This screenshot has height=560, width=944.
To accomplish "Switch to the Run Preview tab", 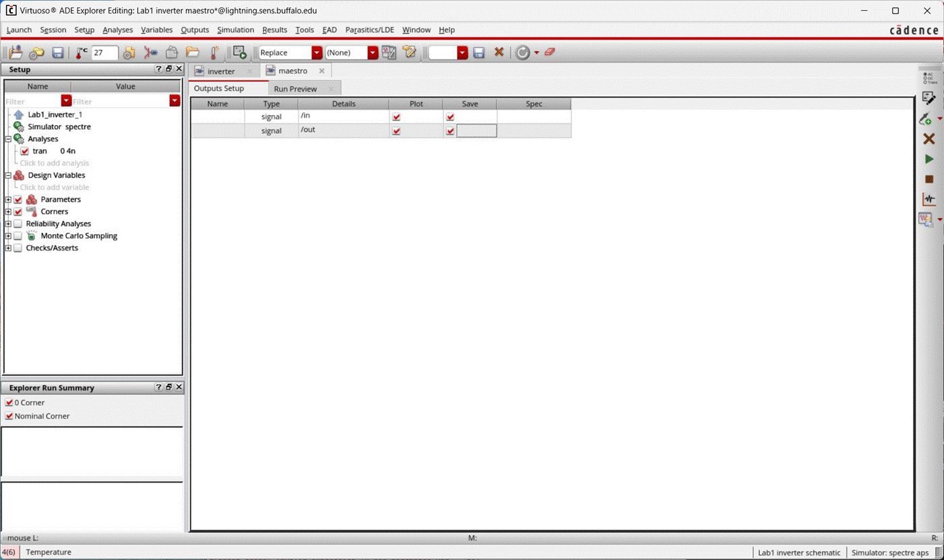I will pyautogui.click(x=295, y=88).
